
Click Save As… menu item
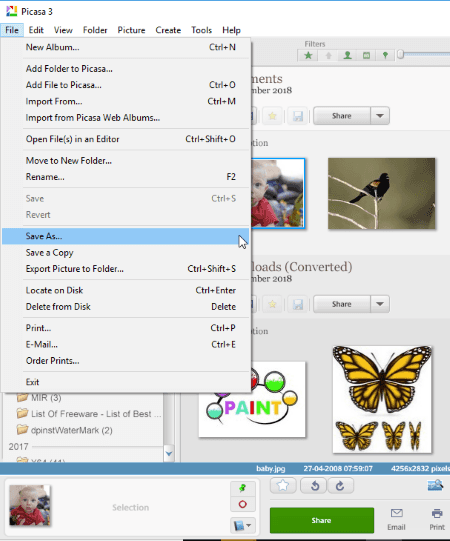click(126, 236)
